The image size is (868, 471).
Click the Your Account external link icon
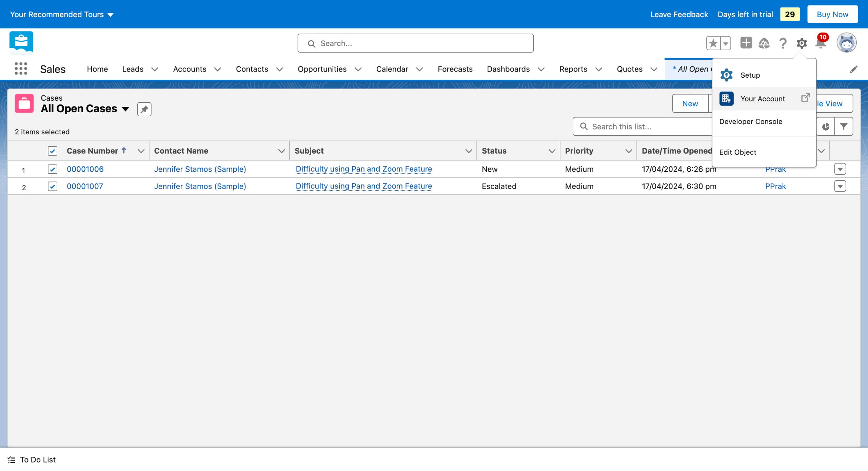(805, 98)
